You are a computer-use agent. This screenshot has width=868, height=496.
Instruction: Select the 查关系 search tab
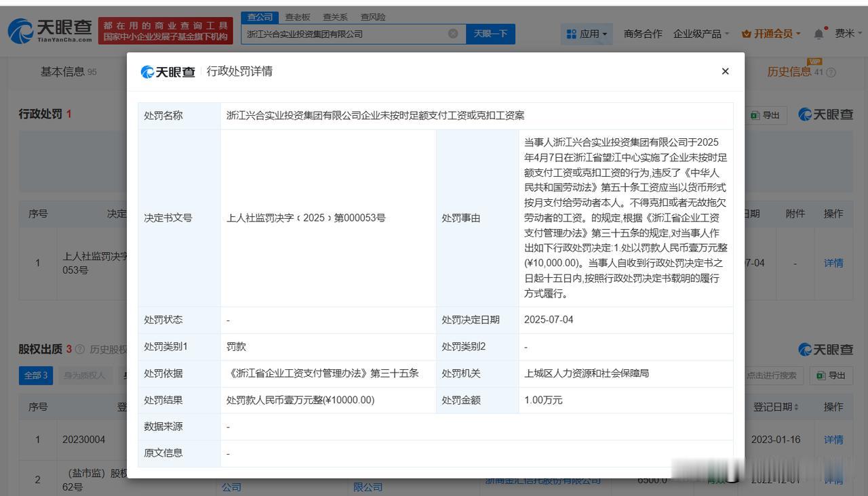pos(335,17)
